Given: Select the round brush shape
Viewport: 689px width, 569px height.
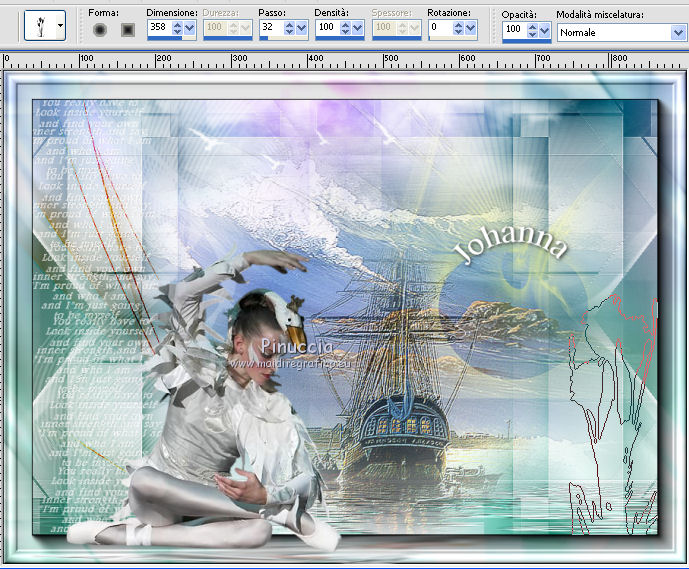Looking at the screenshot, I should tap(100, 30).
